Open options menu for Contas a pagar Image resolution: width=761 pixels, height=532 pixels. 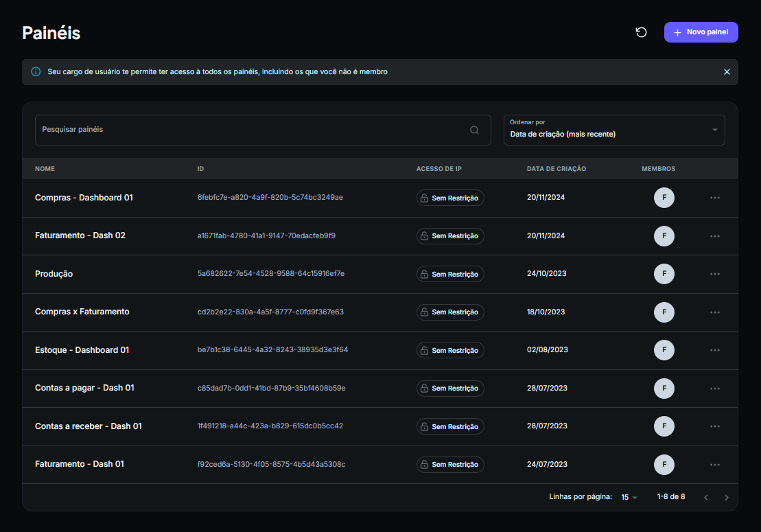pos(714,389)
